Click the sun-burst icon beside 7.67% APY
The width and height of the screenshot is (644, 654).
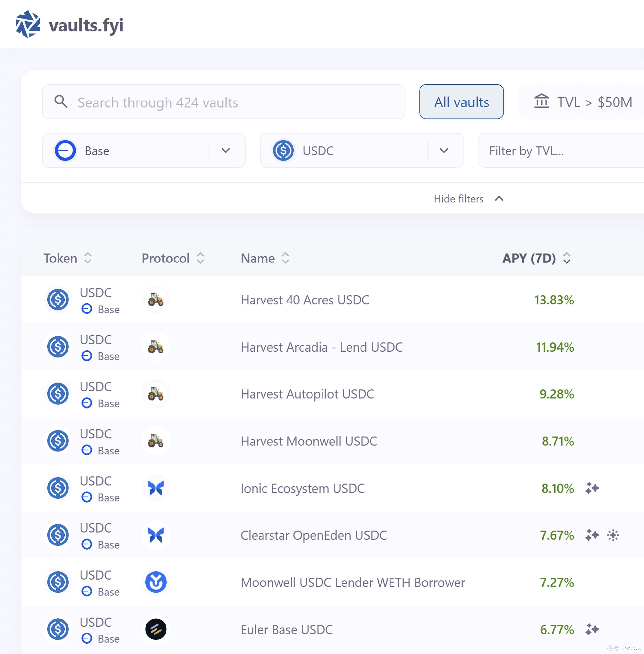coord(613,535)
